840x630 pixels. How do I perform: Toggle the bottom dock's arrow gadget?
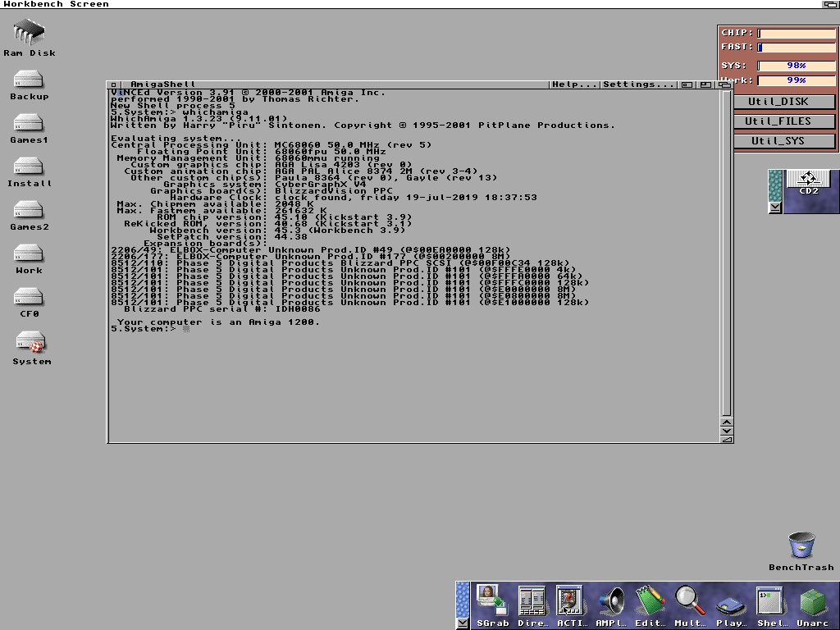[x=463, y=623]
